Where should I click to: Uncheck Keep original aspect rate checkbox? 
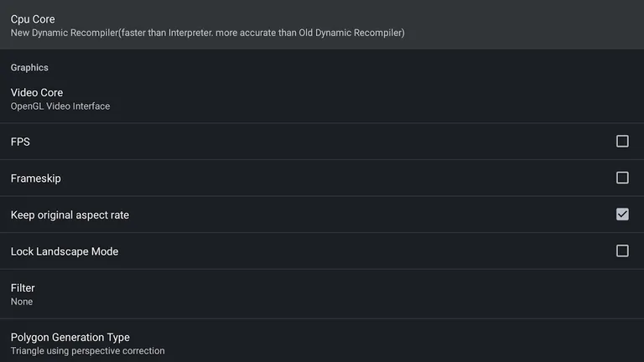(622, 215)
